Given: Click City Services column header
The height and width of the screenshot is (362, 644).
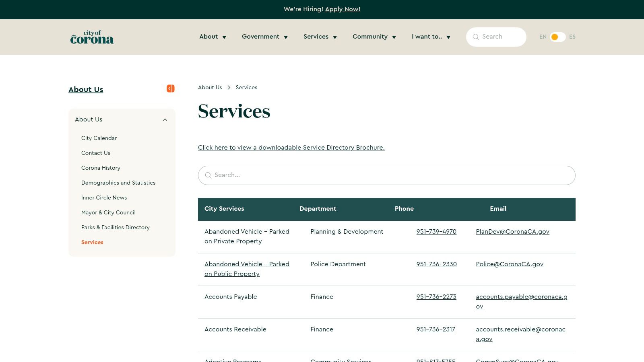Looking at the screenshot, I should [224, 209].
